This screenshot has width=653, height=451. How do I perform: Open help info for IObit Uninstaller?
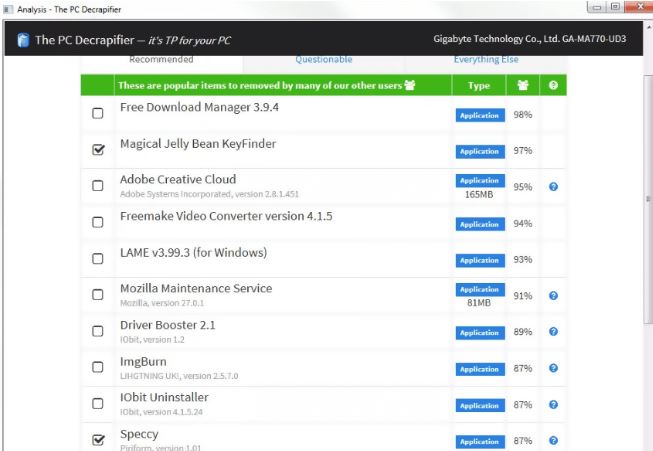click(553, 404)
